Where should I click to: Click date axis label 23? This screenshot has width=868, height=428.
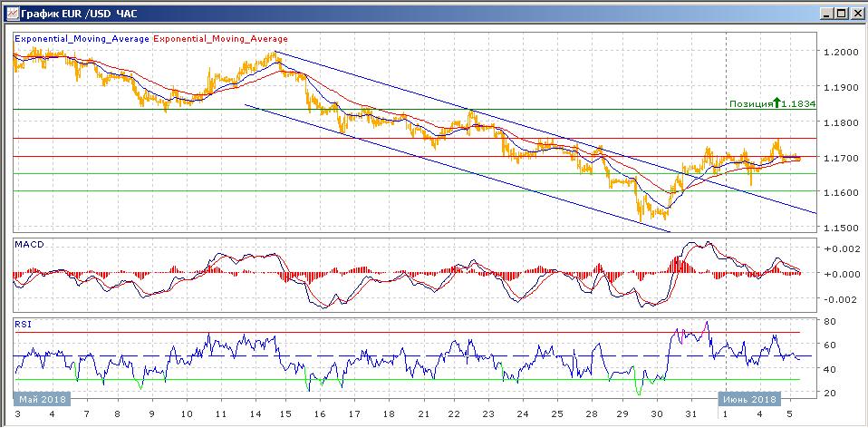(x=488, y=414)
